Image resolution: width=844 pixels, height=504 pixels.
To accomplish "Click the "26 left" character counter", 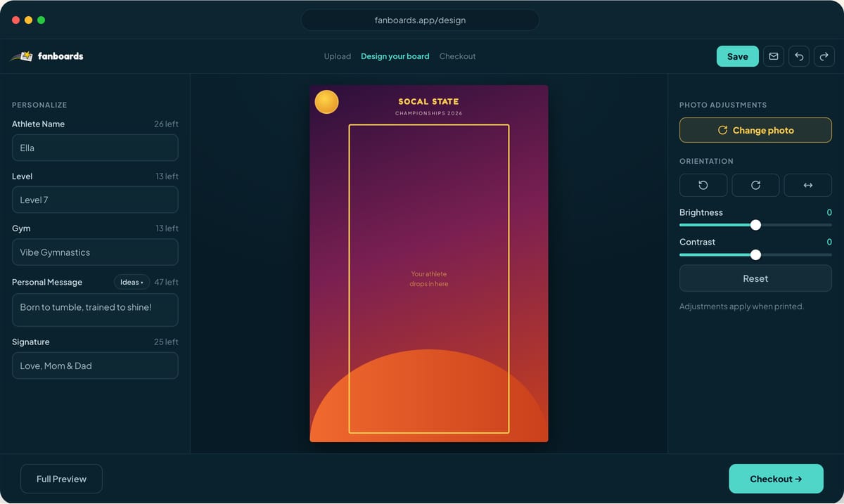I will 166,124.
